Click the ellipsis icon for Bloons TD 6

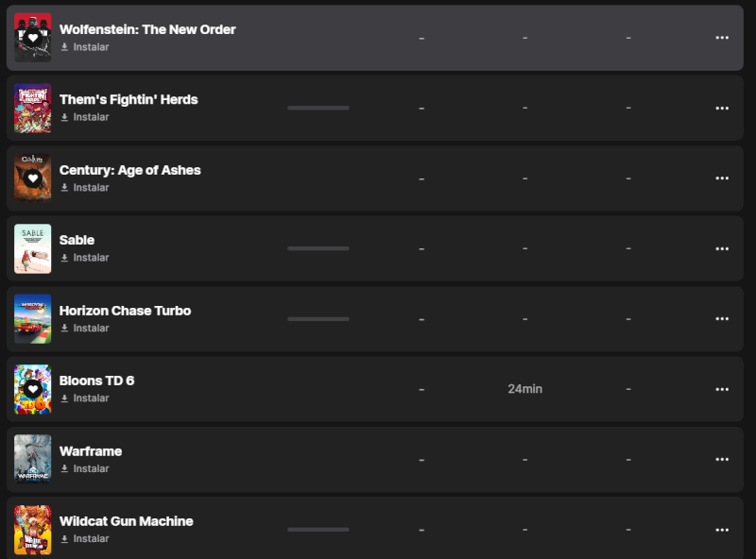[722, 389]
